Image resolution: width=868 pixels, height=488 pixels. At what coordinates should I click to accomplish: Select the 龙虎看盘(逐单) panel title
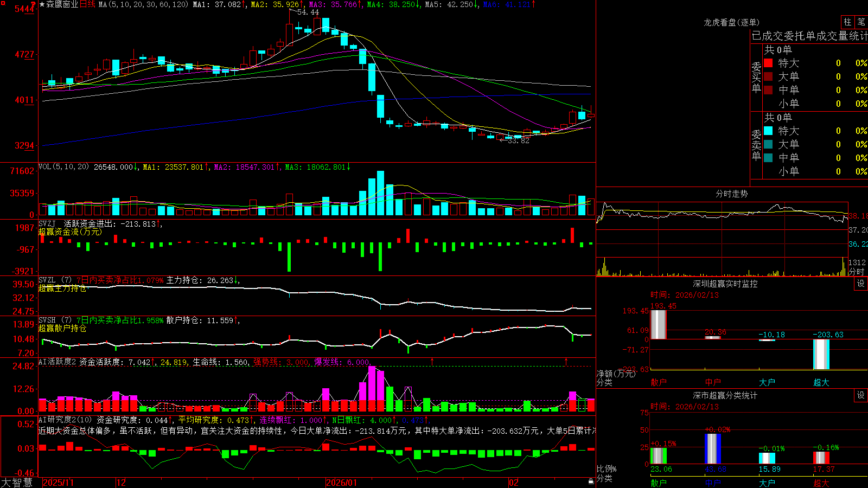pyautogui.click(x=732, y=22)
